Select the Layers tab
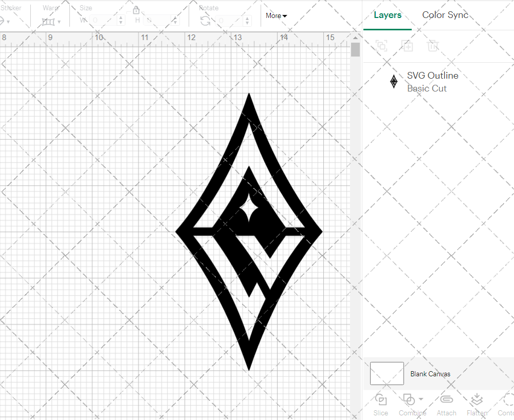This screenshot has width=514, height=420. pos(388,15)
